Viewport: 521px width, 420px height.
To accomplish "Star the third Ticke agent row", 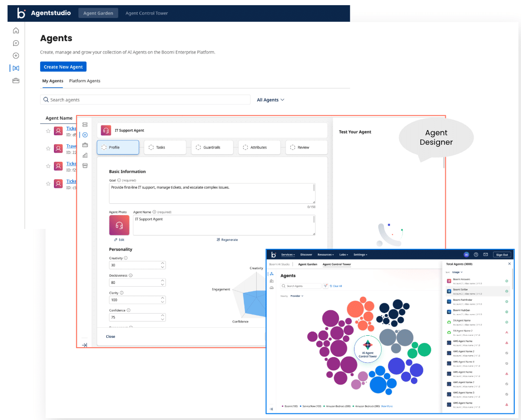I will coord(48,166).
